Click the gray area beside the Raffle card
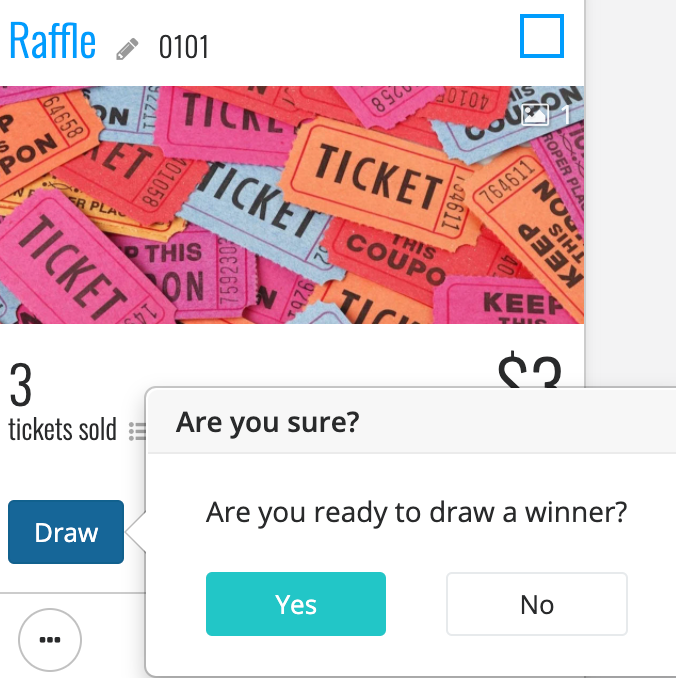This screenshot has height=678, width=676. [x=631, y=192]
